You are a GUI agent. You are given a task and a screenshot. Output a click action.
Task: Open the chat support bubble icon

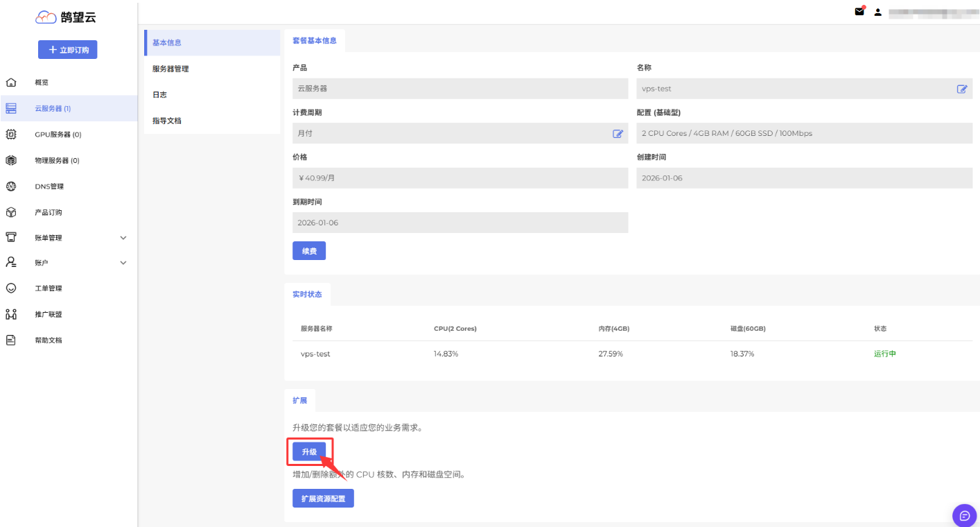coord(964,515)
